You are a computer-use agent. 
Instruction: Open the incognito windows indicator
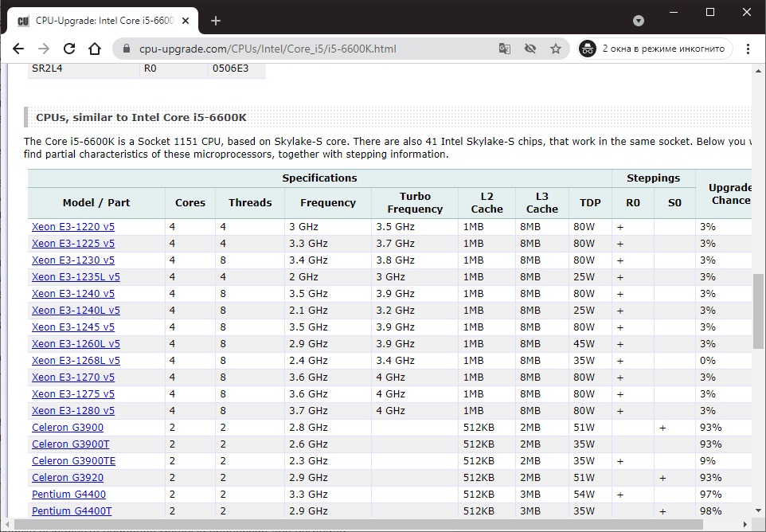point(653,49)
